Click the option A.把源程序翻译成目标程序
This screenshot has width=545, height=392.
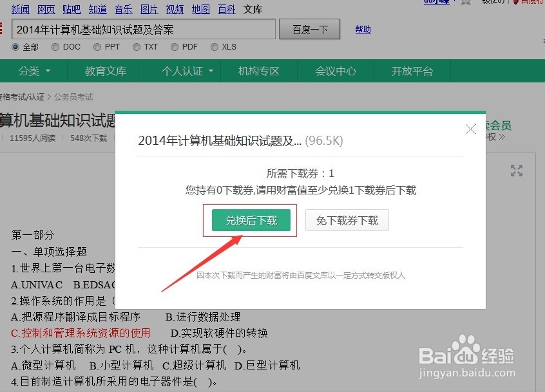click(75, 317)
